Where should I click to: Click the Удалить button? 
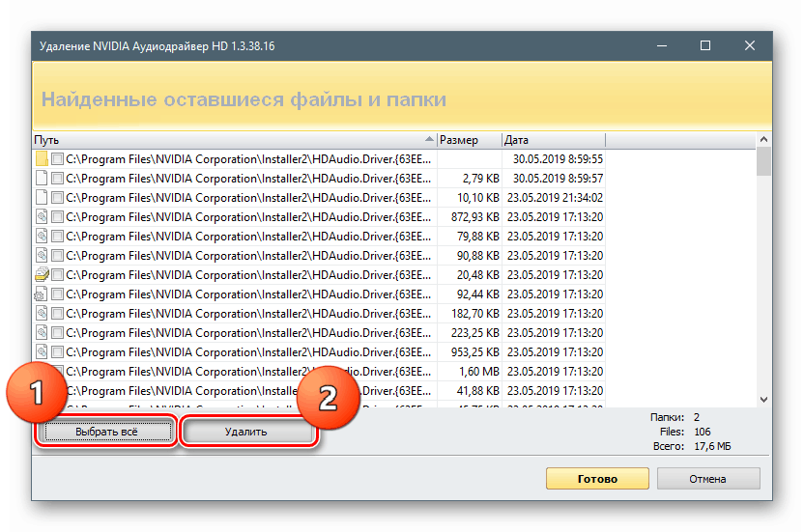click(246, 432)
